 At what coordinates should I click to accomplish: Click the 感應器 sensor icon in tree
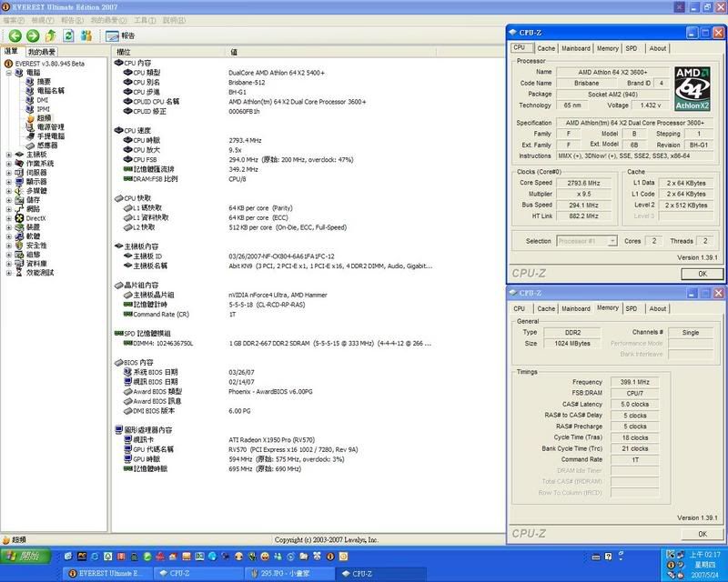coord(30,145)
